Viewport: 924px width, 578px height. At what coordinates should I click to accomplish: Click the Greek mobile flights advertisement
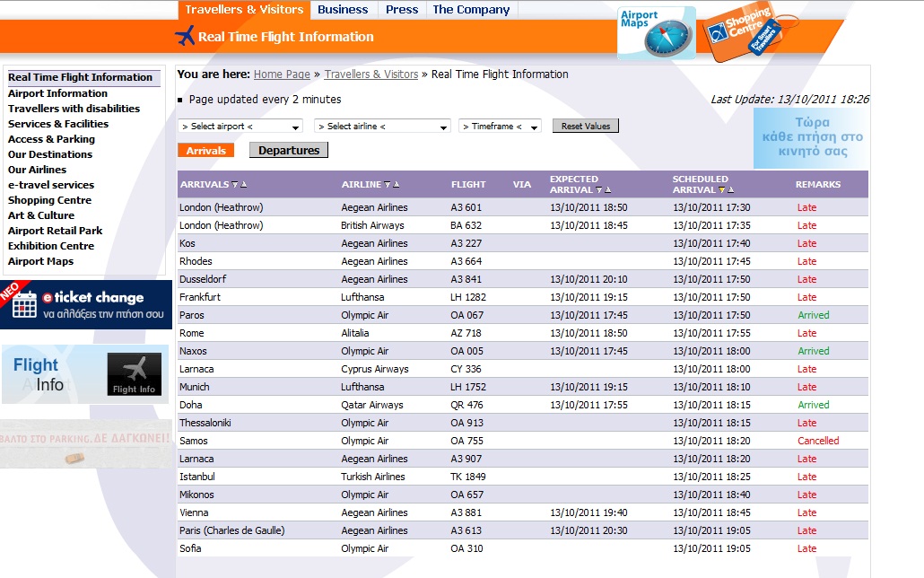(x=811, y=138)
